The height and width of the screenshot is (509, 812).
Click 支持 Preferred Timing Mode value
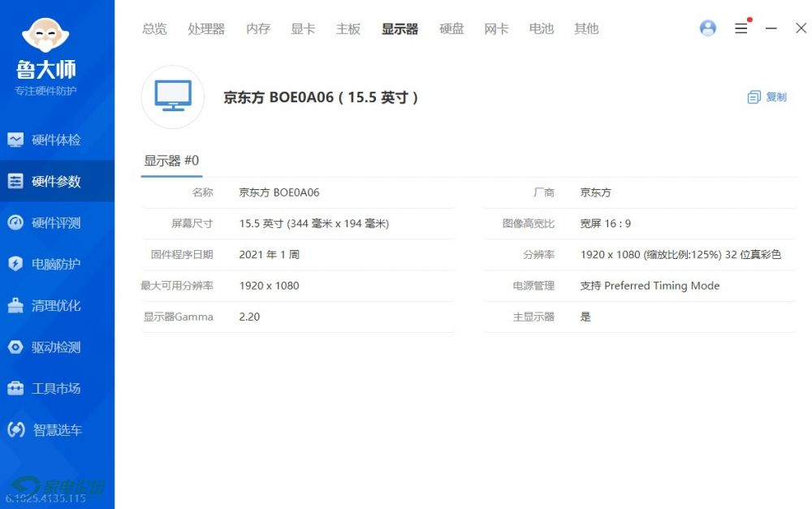tap(650, 286)
